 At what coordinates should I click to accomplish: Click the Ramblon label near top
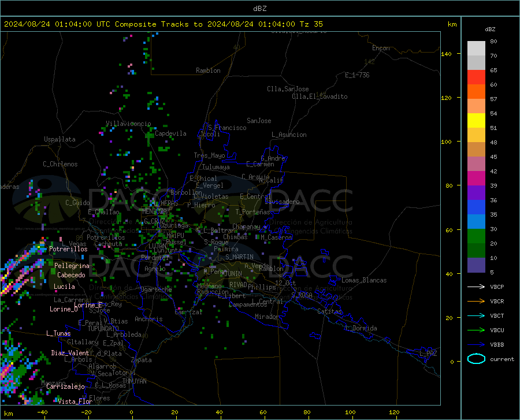click(208, 70)
